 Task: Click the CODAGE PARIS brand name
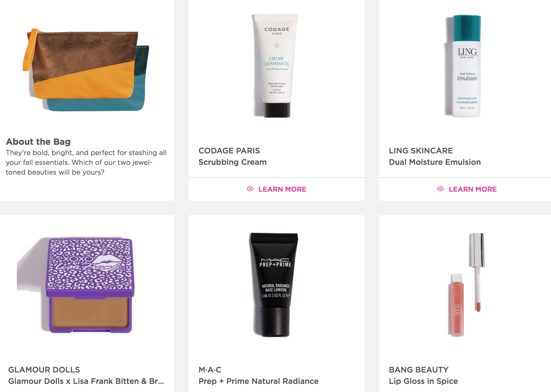coord(229,151)
